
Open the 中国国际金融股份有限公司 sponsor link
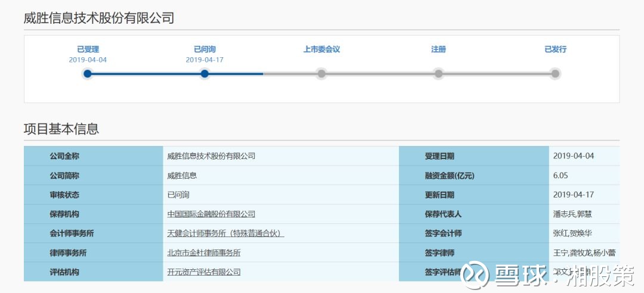tap(211, 214)
